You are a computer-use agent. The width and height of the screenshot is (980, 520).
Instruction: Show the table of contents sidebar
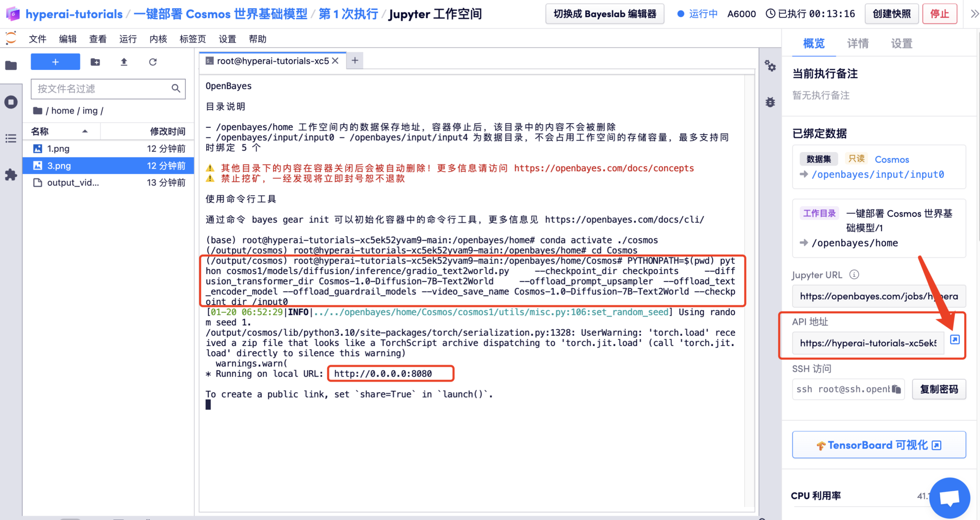[x=11, y=139]
